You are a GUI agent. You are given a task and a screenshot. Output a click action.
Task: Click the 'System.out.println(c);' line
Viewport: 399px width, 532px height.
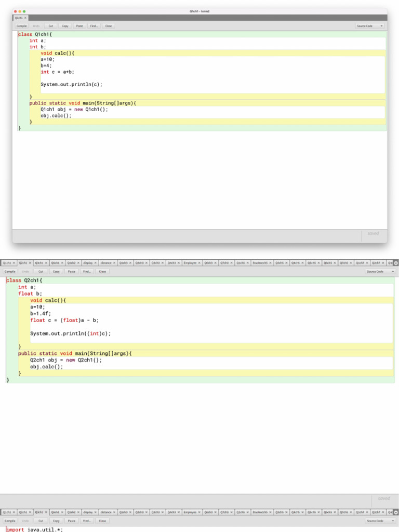point(71,85)
